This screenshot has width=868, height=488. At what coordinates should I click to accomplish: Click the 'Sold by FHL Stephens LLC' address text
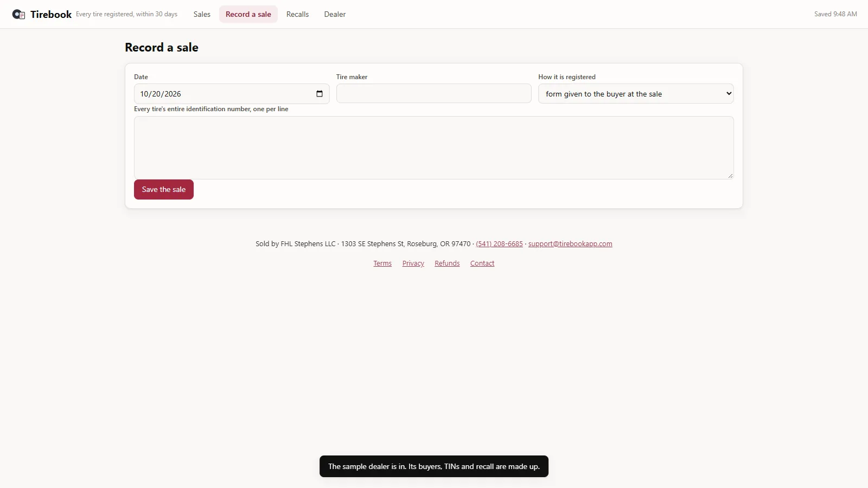363,244
